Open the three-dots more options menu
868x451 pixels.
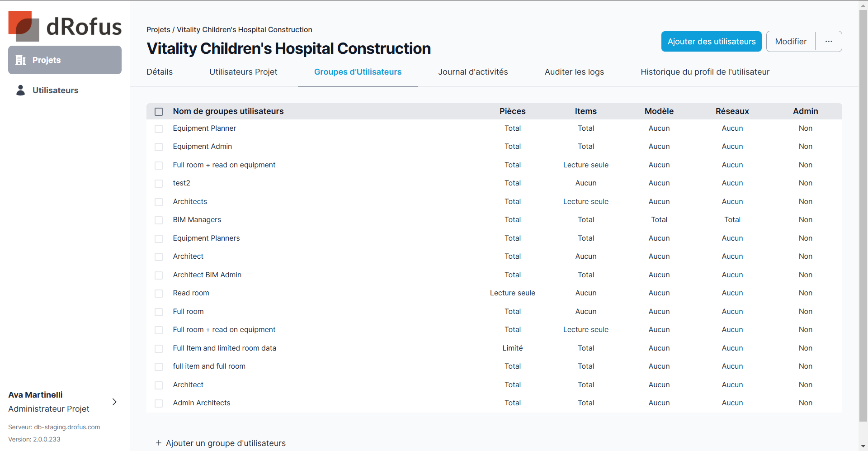(828, 42)
